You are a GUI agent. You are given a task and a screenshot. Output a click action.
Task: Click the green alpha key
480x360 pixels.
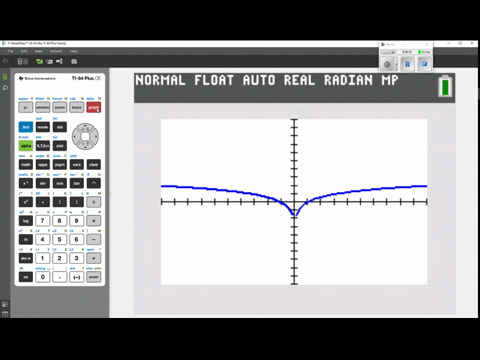26,146
